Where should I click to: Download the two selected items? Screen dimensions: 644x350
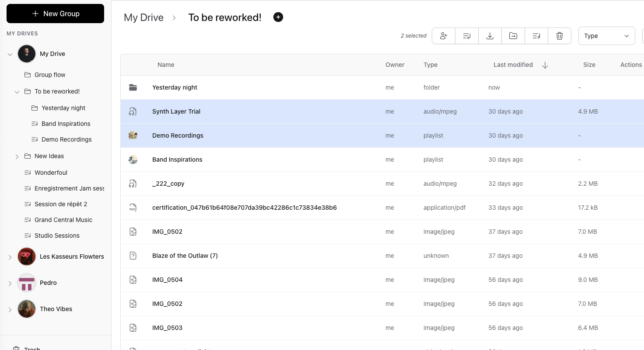coord(490,35)
